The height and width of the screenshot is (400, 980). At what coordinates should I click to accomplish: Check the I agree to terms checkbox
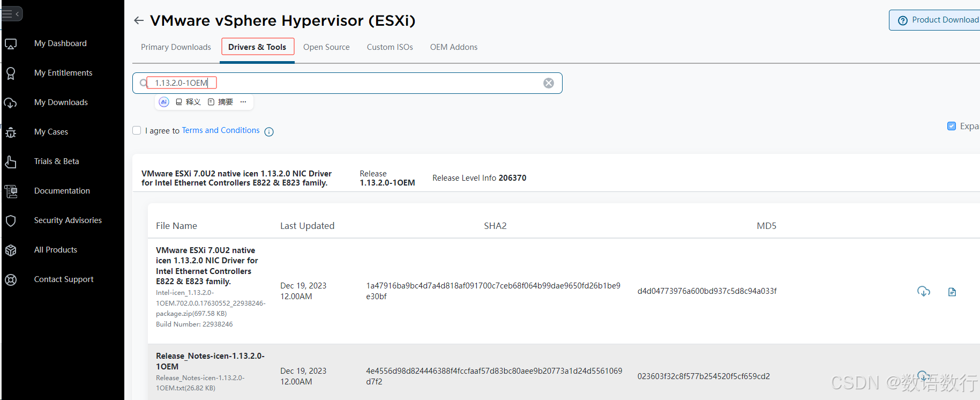click(137, 130)
